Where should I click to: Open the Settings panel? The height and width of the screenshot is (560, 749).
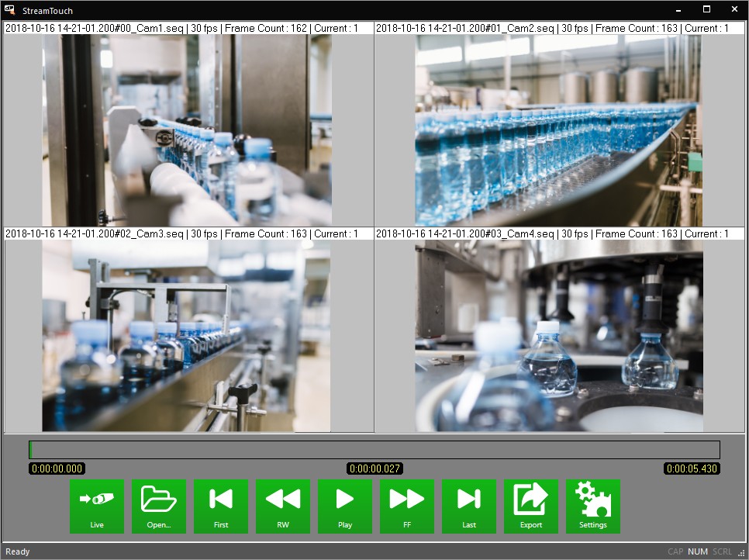pyautogui.click(x=592, y=506)
